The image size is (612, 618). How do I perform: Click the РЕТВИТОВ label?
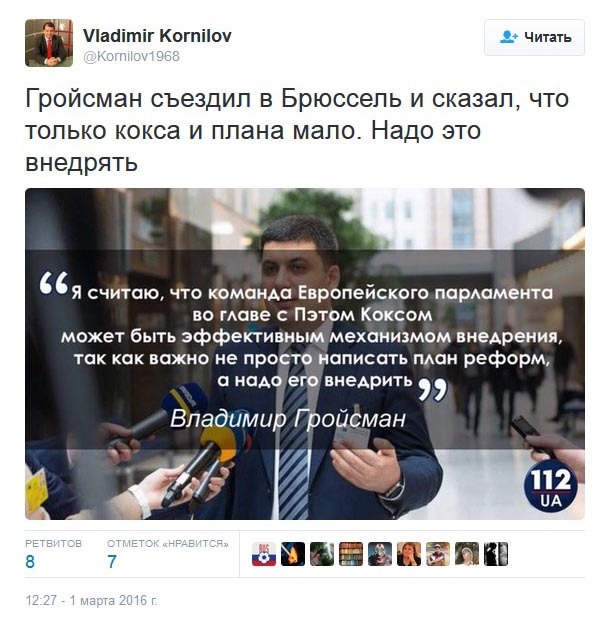tap(54, 544)
